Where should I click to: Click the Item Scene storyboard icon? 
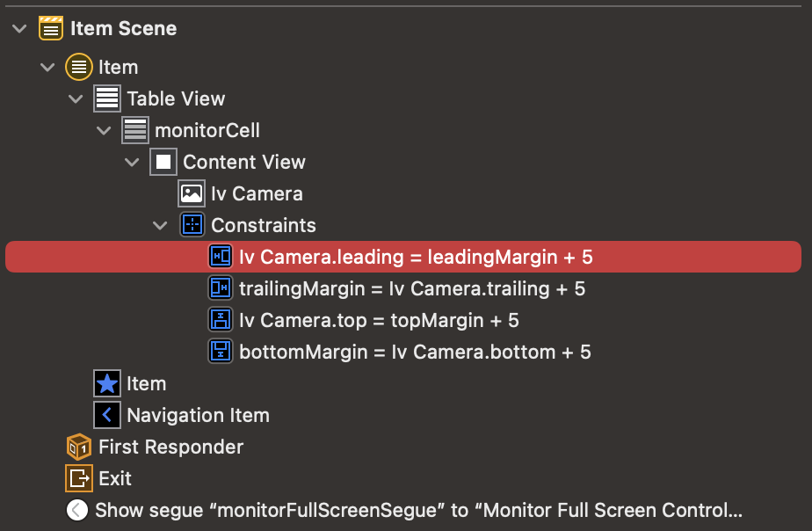click(x=52, y=28)
